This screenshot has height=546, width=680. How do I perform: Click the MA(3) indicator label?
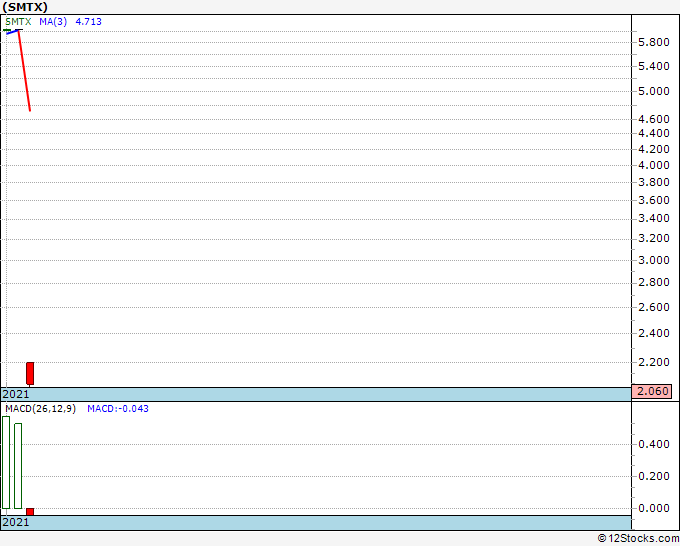(53, 21)
